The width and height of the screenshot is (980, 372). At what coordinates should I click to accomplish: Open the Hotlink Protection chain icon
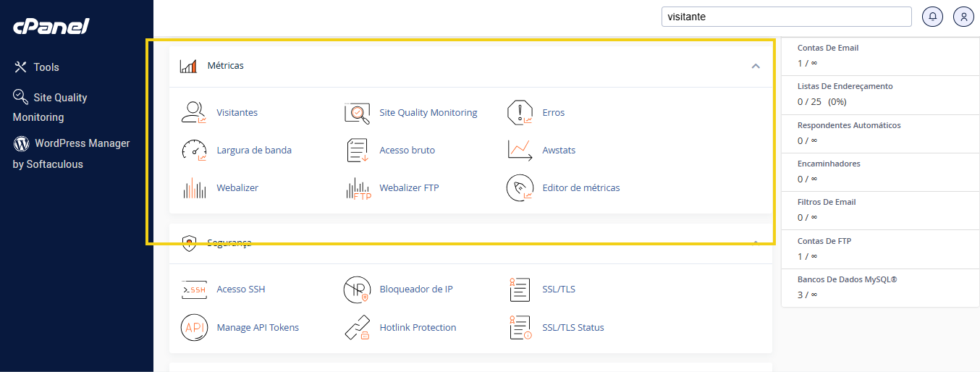click(357, 328)
